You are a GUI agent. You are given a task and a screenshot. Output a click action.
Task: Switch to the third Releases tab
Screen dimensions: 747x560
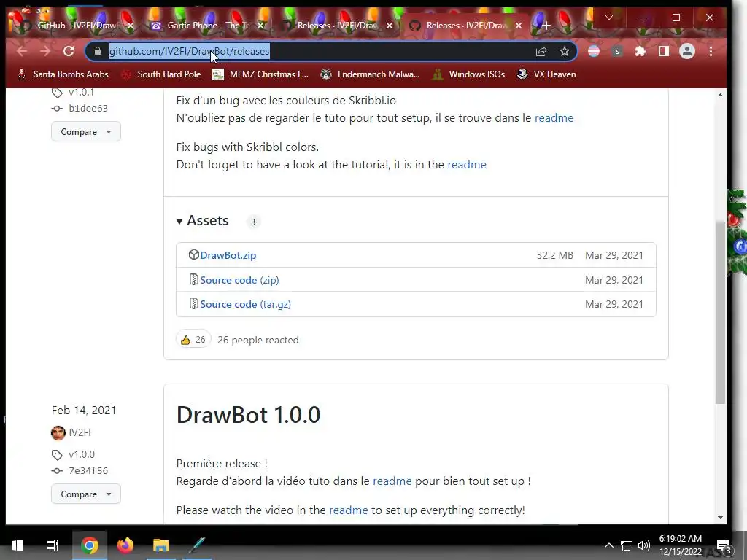(336, 26)
